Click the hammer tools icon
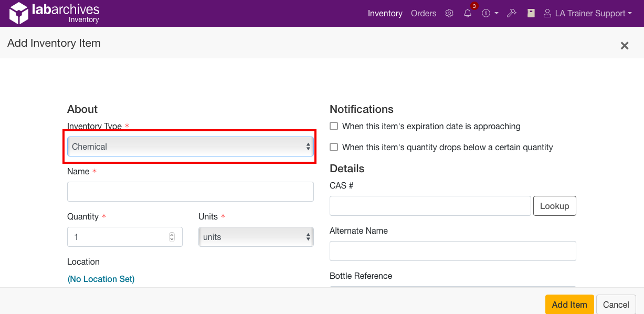This screenshot has height=314, width=644. tap(512, 13)
